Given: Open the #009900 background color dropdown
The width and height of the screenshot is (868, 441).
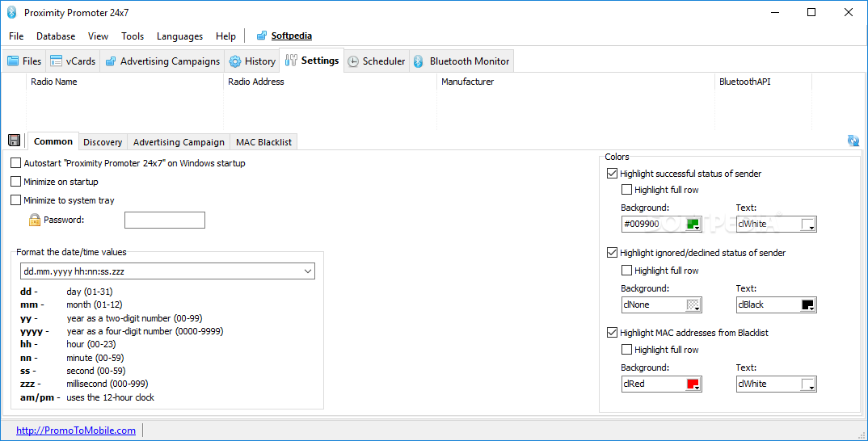Looking at the screenshot, I should click(693, 224).
